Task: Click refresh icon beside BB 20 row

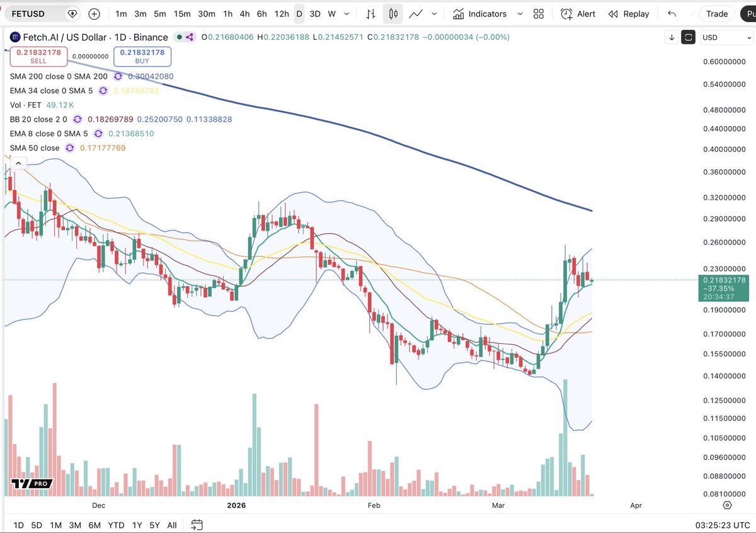Action: (x=77, y=119)
